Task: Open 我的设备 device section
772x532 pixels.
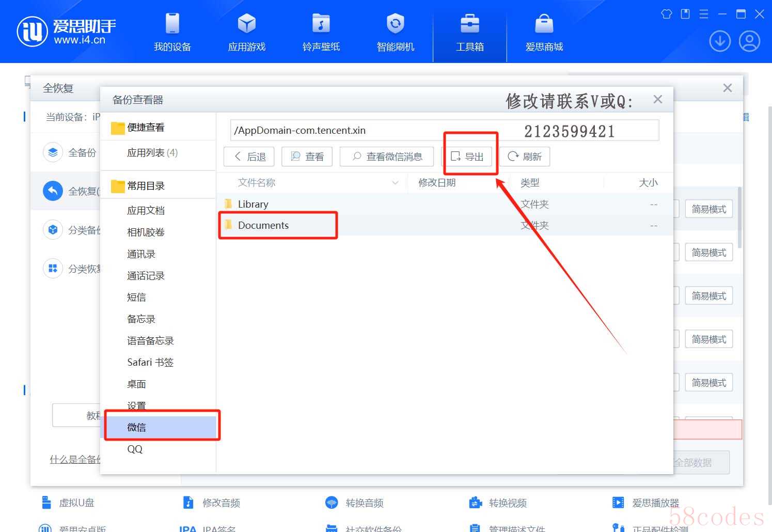Action: click(172, 32)
